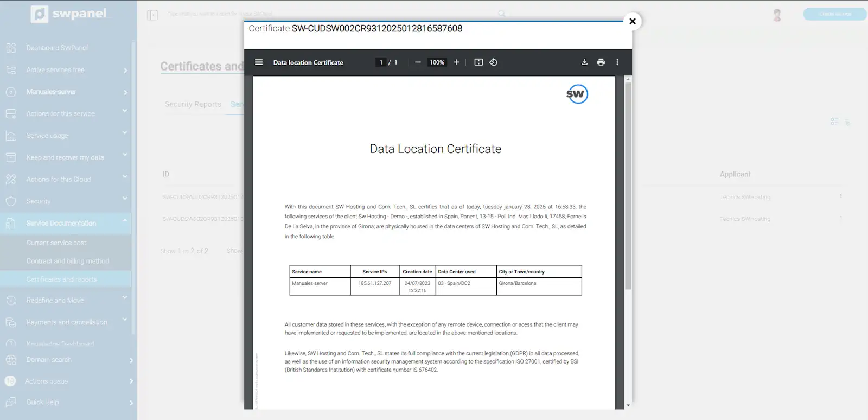
Task: Open the PDF viewer sidebar menu icon
Action: (259, 62)
